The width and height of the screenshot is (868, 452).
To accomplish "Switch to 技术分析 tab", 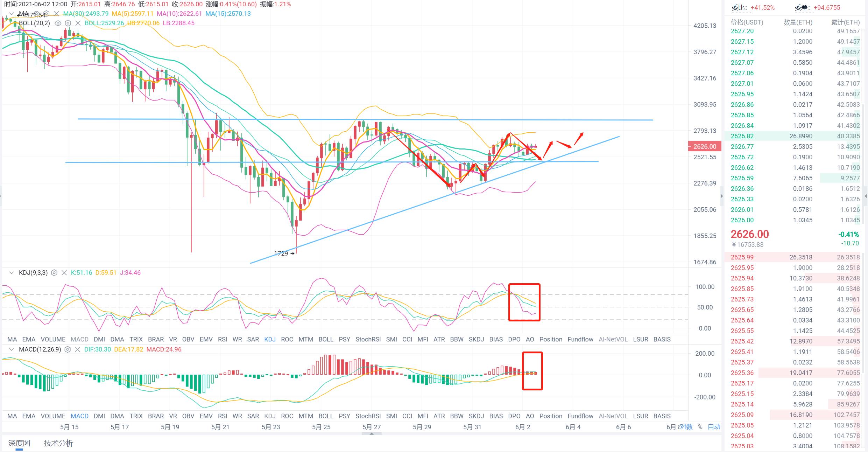I will (58, 443).
